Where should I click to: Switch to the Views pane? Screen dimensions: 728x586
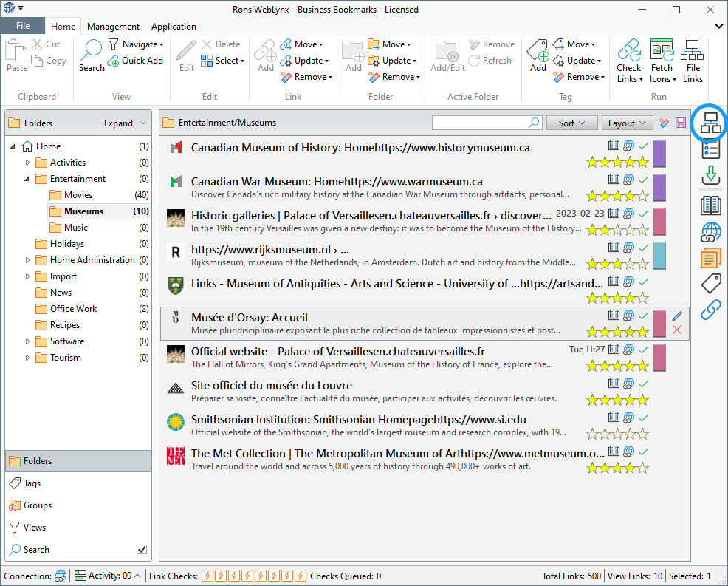[x=78, y=528]
